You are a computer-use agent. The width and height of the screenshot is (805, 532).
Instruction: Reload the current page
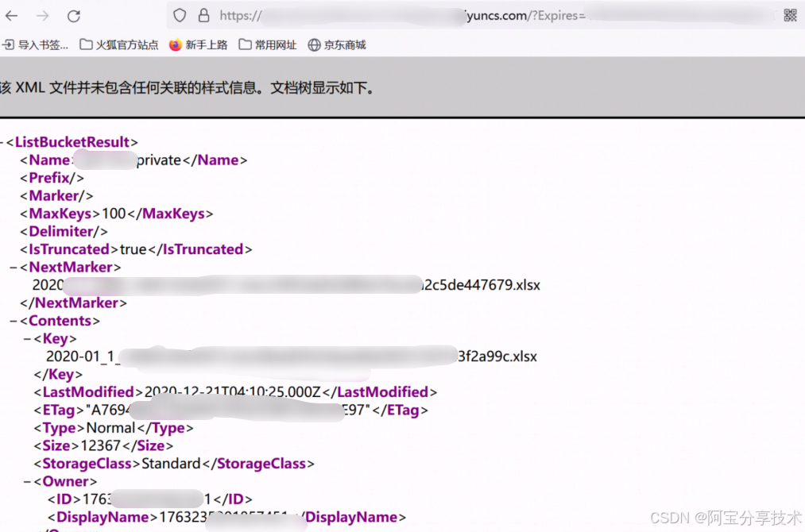pos(74,16)
